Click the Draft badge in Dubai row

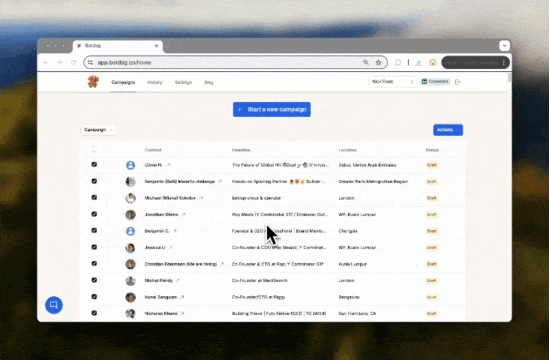point(432,165)
